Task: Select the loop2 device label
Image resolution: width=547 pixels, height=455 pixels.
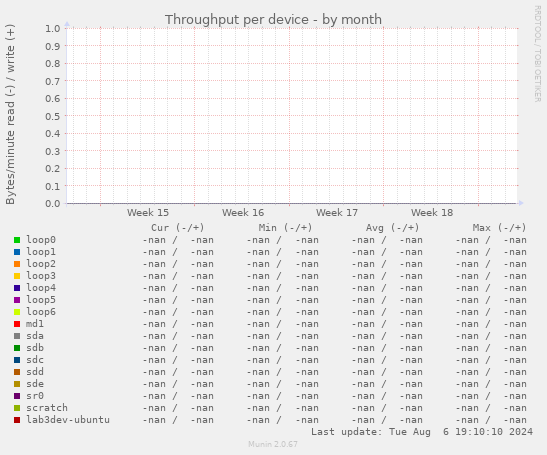Action: tap(41, 264)
